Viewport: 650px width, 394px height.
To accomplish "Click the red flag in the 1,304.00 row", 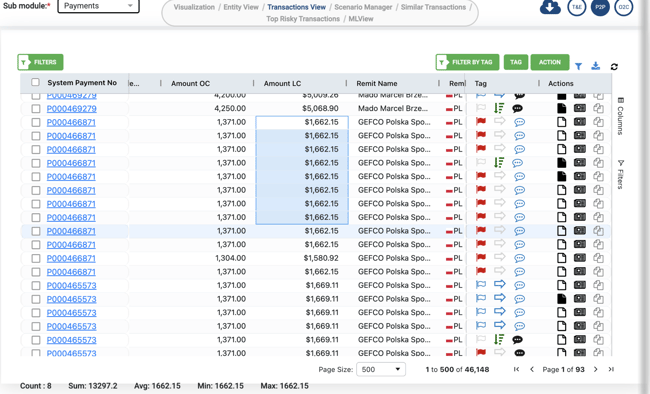I will tap(481, 258).
